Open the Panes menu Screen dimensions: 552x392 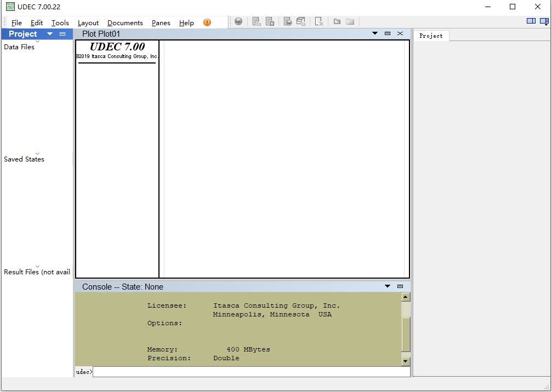(161, 23)
